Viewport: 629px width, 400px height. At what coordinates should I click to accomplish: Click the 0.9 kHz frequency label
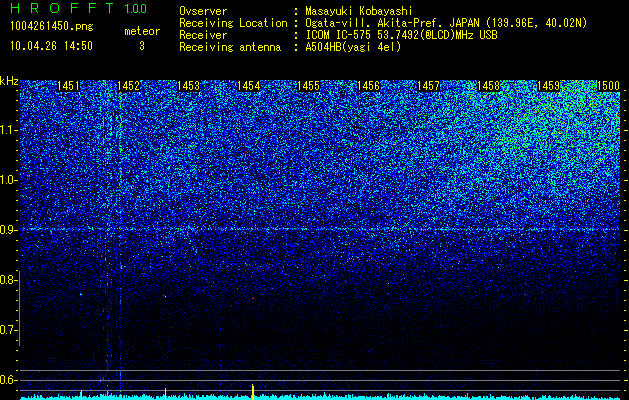tap(8, 230)
